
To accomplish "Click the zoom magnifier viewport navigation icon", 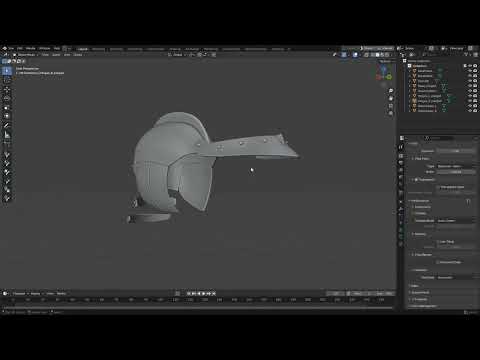I will [391, 91].
